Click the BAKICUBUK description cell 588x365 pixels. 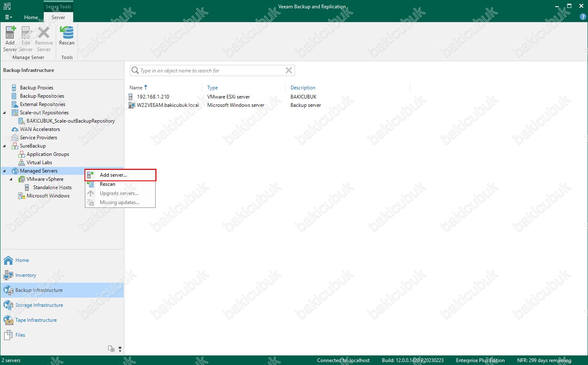coord(303,97)
